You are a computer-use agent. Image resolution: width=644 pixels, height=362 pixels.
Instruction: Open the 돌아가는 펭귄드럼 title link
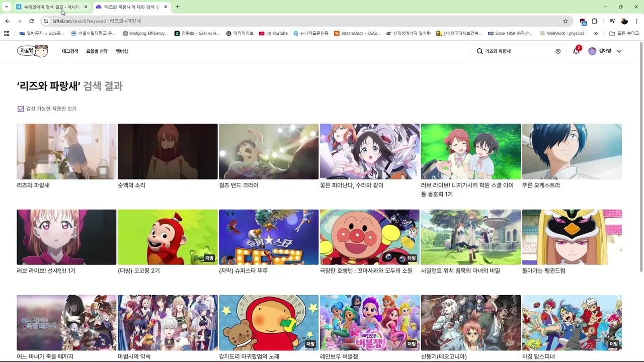(544, 270)
